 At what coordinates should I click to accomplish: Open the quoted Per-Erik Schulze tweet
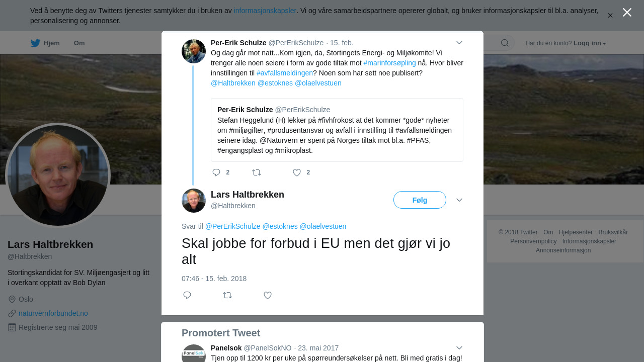pyautogui.click(x=337, y=130)
